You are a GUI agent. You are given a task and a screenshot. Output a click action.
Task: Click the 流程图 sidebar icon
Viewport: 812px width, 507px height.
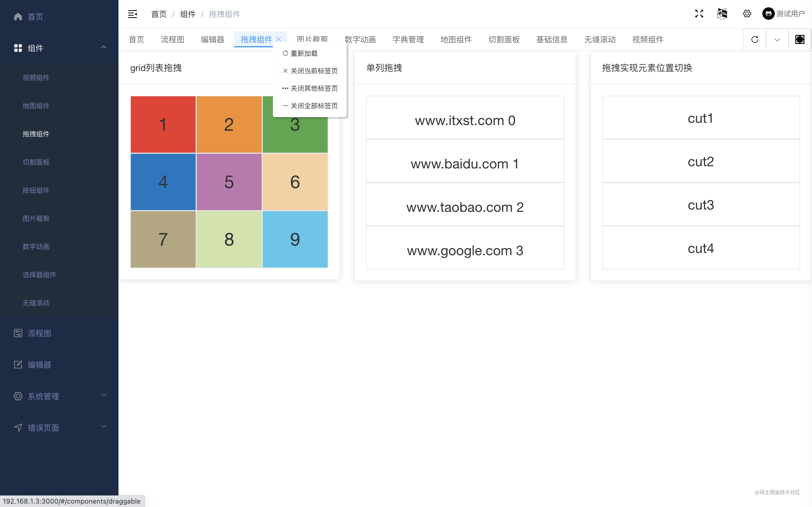point(18,333)
